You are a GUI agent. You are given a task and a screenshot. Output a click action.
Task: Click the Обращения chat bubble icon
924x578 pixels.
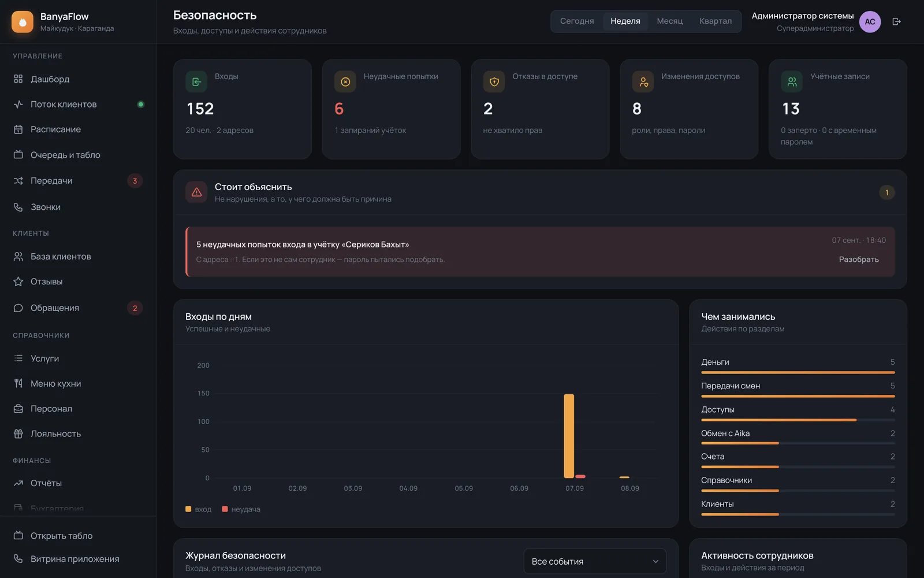(x=18, y=308)
